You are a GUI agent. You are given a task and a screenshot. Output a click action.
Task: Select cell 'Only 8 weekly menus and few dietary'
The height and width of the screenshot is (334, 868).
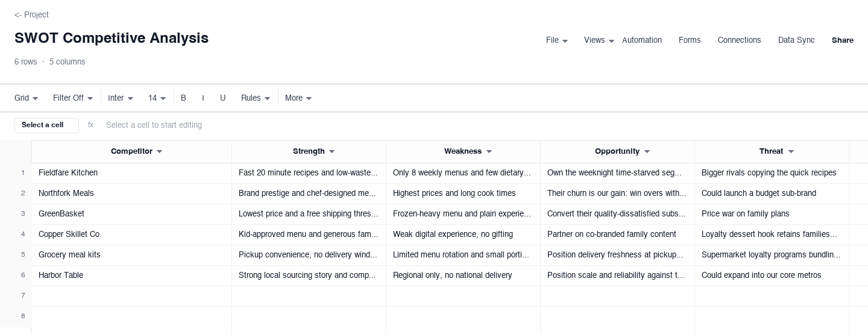coord(463,173)
